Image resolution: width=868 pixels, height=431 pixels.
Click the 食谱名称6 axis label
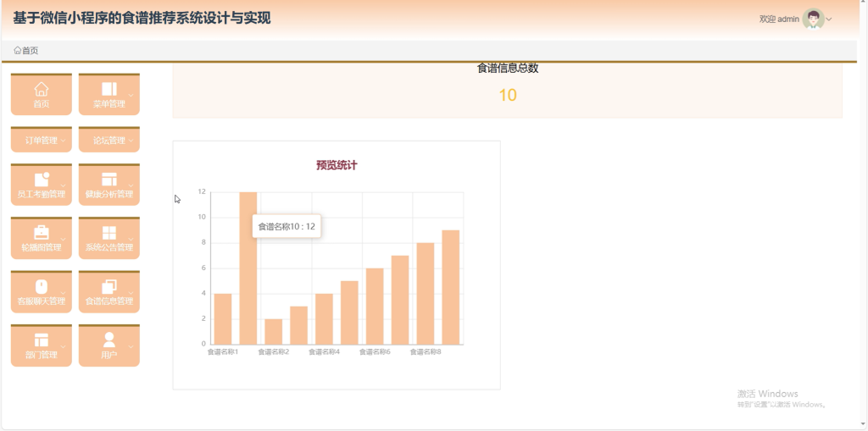tap(375, 352)
